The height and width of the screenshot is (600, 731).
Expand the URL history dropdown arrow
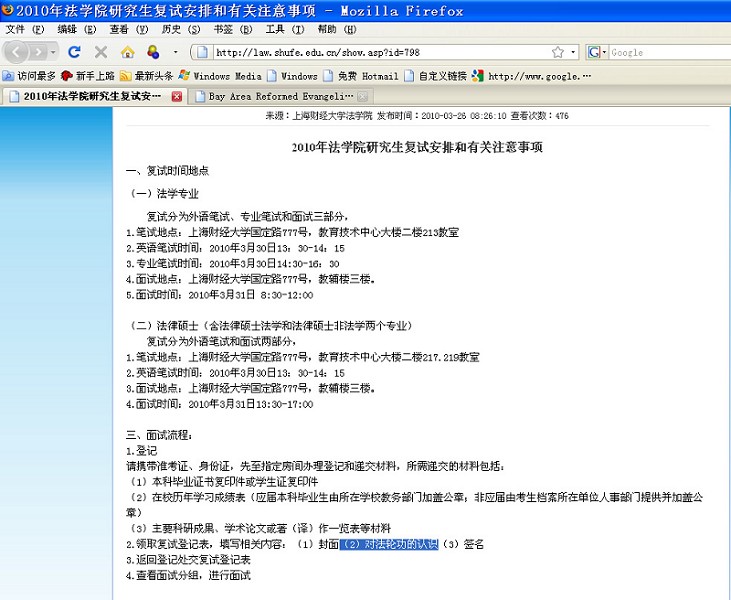[x=572, y=52]
